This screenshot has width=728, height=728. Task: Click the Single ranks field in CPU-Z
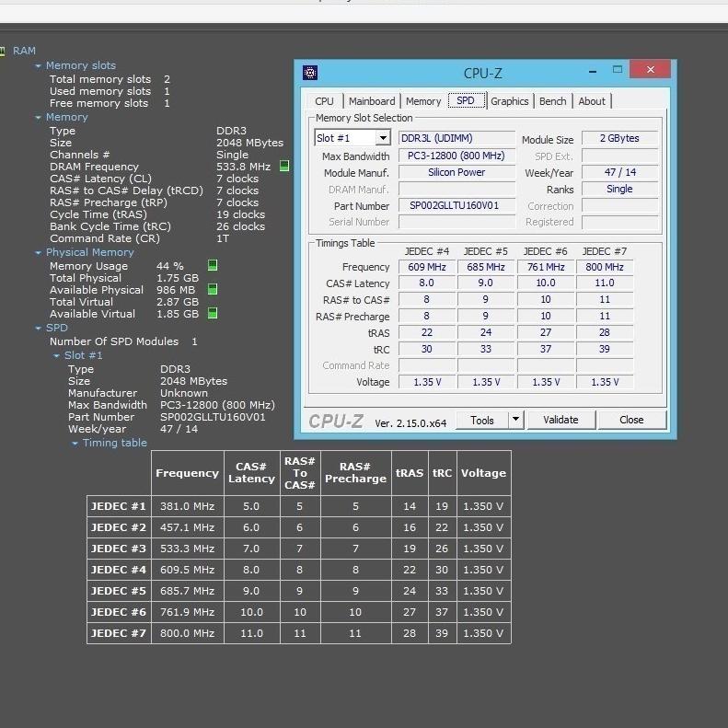tap(619, 189)
